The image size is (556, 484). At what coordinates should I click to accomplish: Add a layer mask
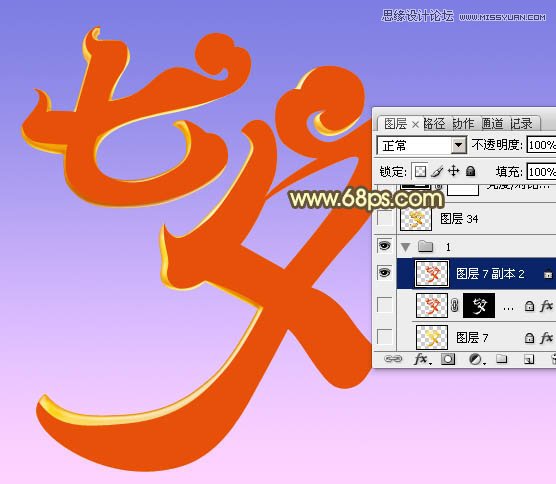(x=448, y=359)
